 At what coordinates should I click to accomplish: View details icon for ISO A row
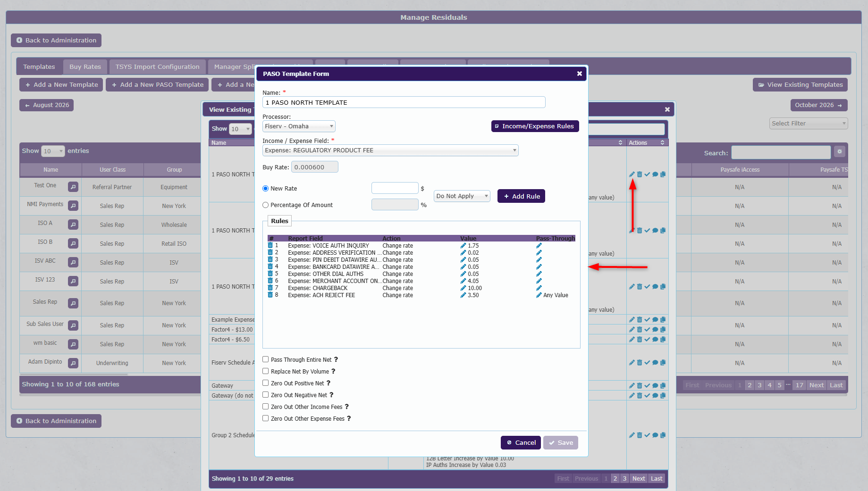pyautogui.click(x=73, y=225)
